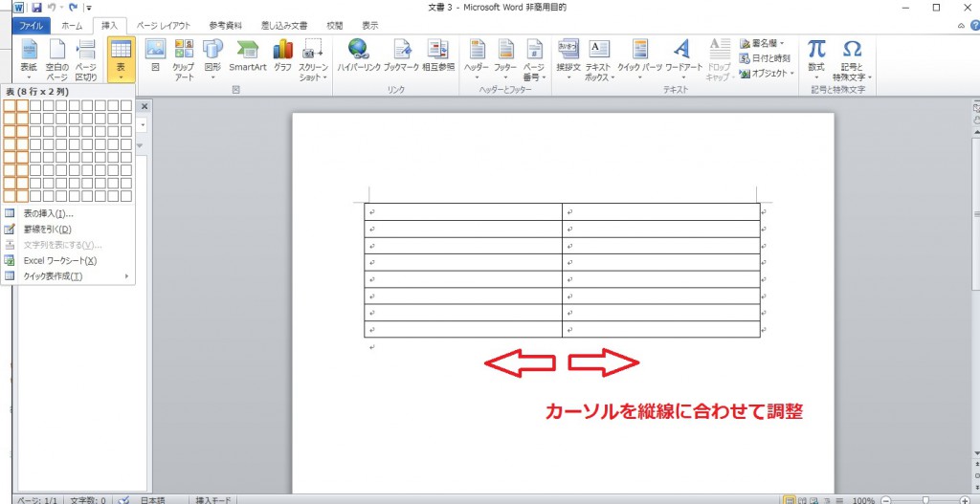The image size is (980, 504).
Task: Open the 挨拶文 greeting text menu
Action: pos(568,60)
